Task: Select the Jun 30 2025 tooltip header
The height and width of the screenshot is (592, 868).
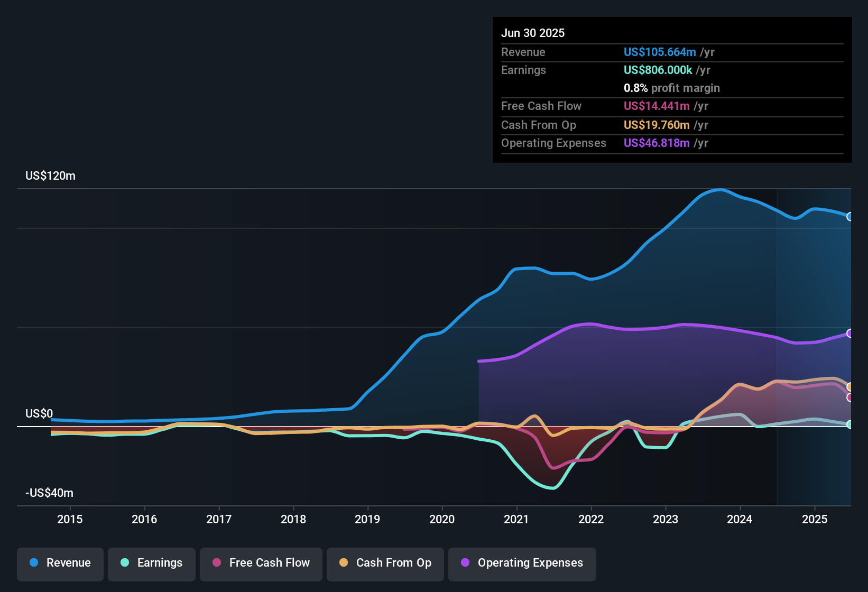Action: coord(533,33)
